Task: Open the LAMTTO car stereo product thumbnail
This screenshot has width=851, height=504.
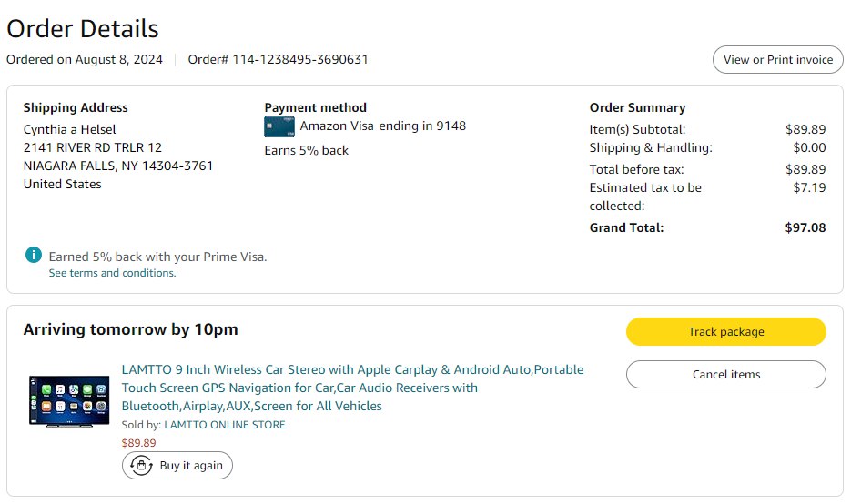Action: tap(68, 402)
